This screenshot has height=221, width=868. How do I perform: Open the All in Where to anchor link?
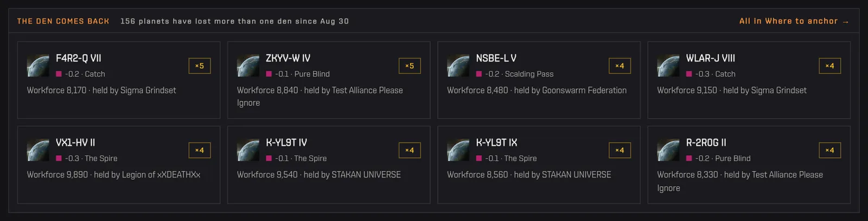point(794,21)
